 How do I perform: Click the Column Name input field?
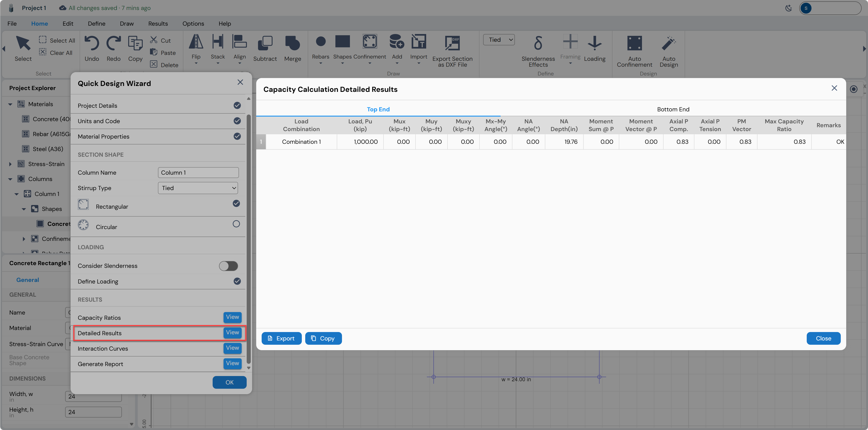tap(198, 173)
